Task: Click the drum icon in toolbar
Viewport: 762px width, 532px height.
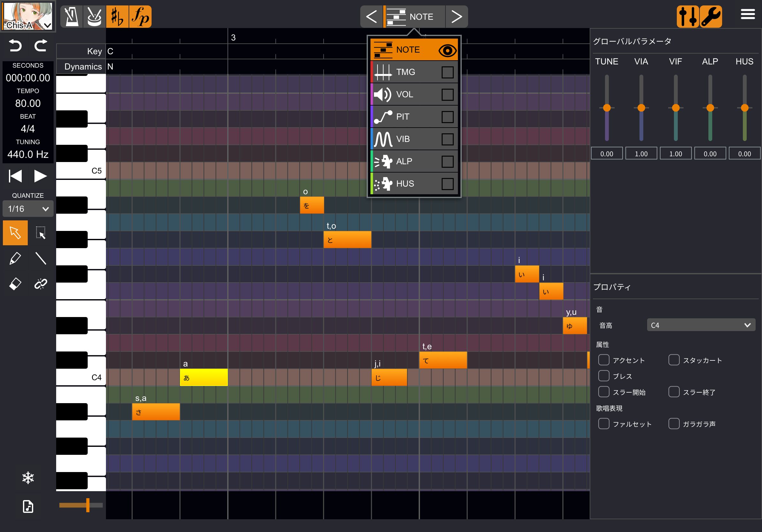Action: point(94,17)
